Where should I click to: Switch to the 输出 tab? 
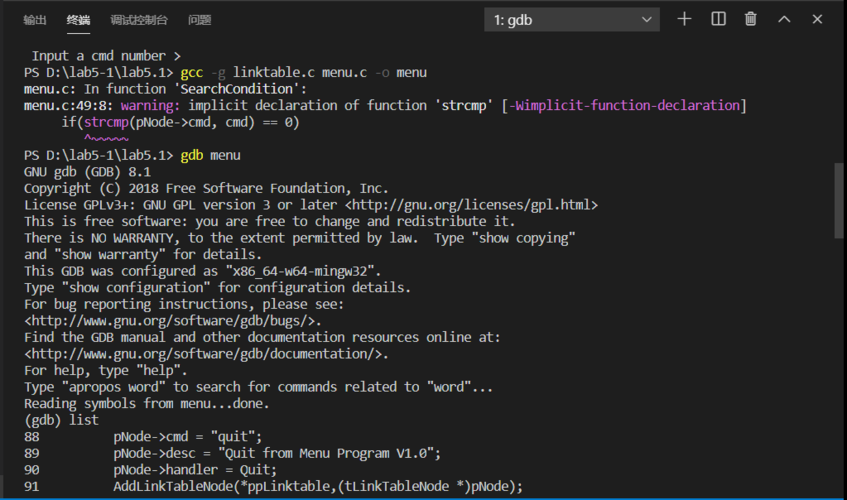tap(35, 20)
